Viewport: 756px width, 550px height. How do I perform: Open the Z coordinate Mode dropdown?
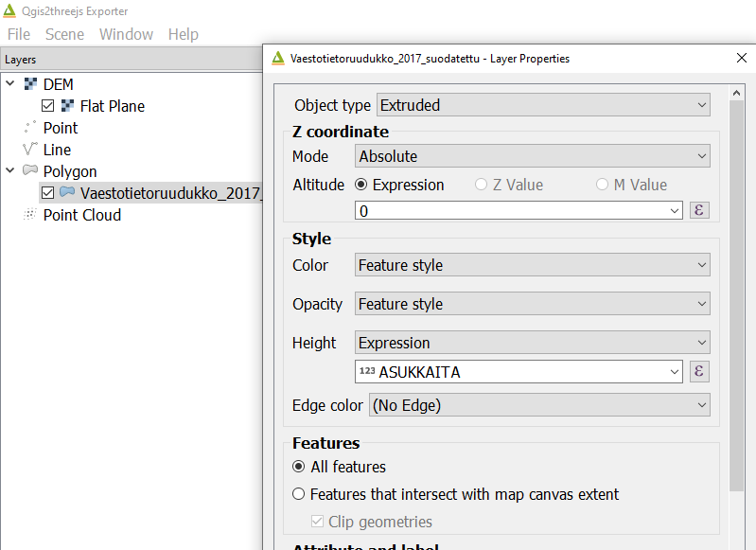tap(533, 156)
